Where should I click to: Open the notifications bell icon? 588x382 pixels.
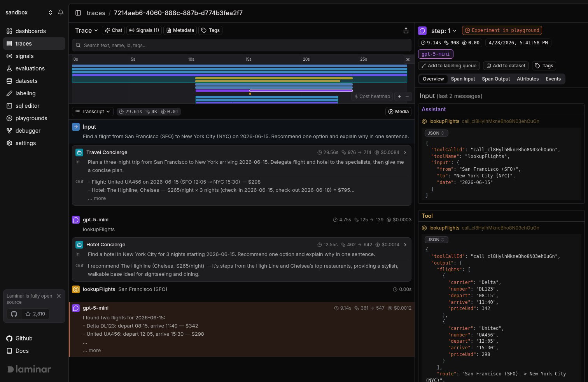[61, 12]
